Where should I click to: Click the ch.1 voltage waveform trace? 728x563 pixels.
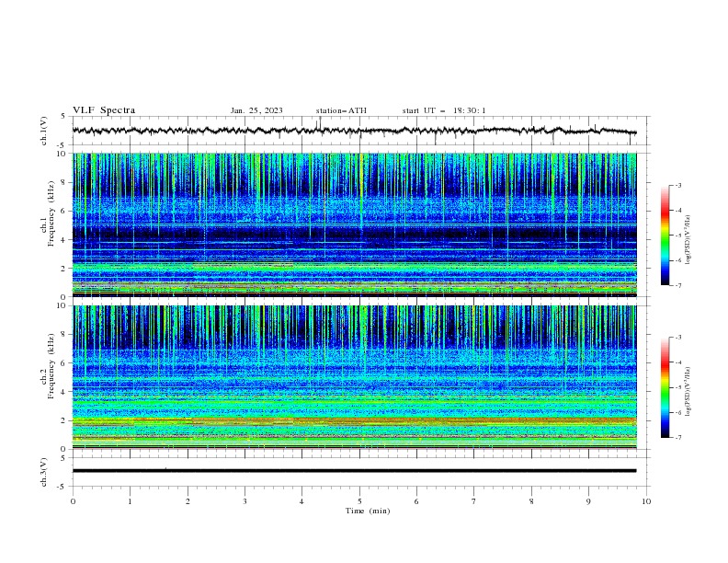tap(354, 131)
